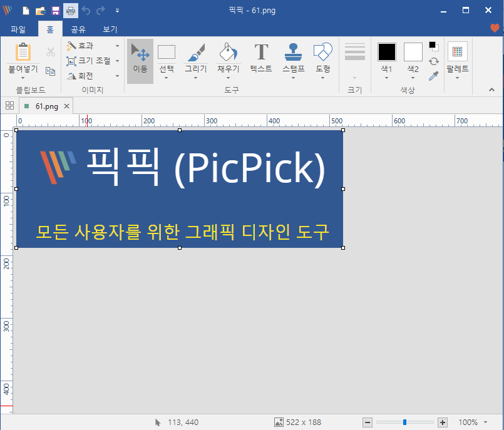Collapse the ribbon with the chevron
504x430 pixels.
coord(491,90)
